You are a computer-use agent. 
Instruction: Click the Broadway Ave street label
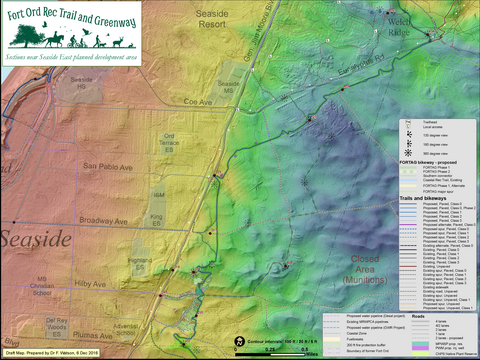(x=103, y=221)
